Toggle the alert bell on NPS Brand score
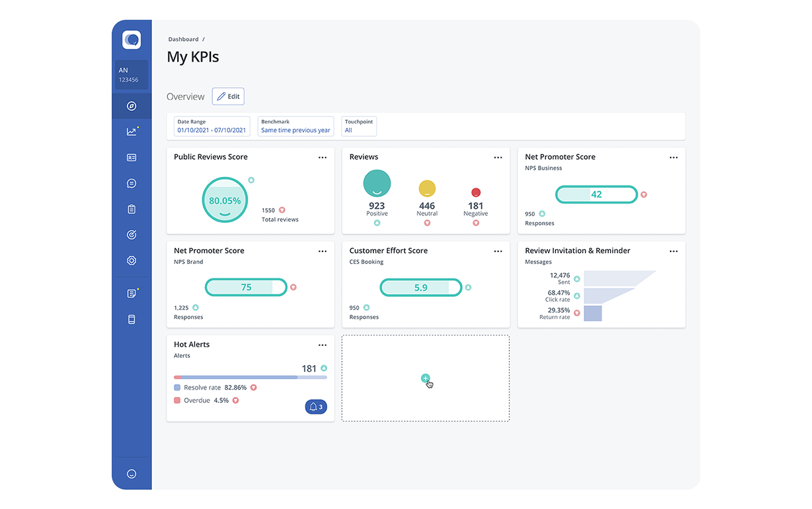The height and width of the screenshot is (509, 812). point(293,288)
